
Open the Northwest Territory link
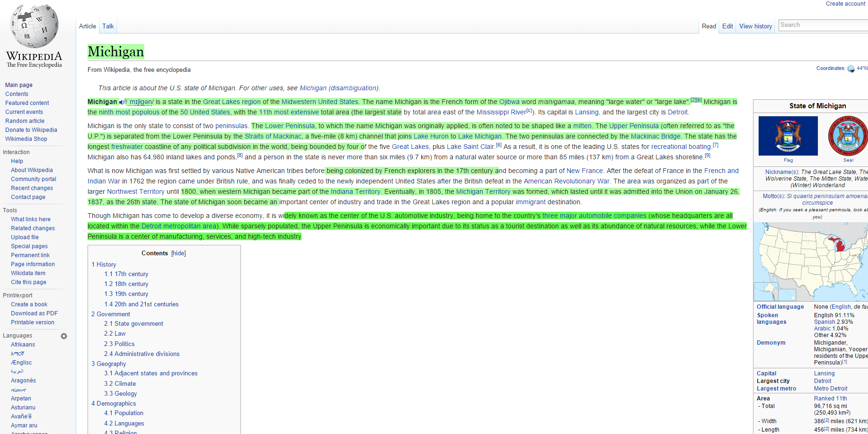(x=136, y=192)
